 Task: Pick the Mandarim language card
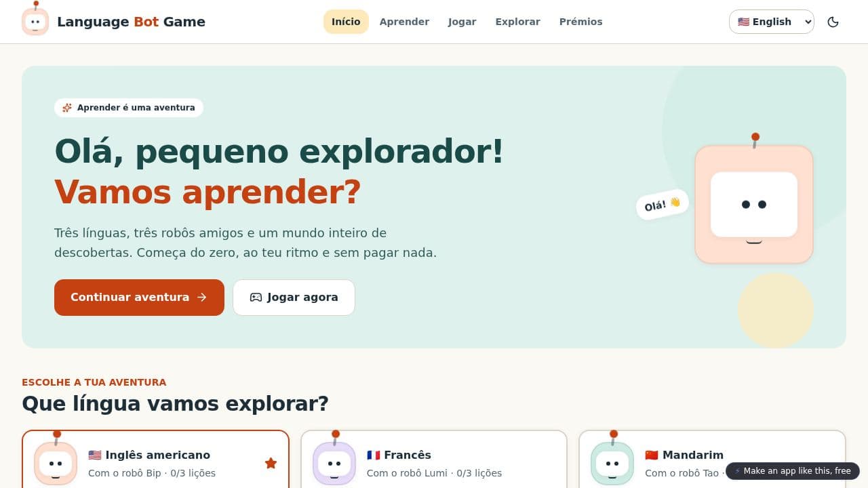point(712,460)
